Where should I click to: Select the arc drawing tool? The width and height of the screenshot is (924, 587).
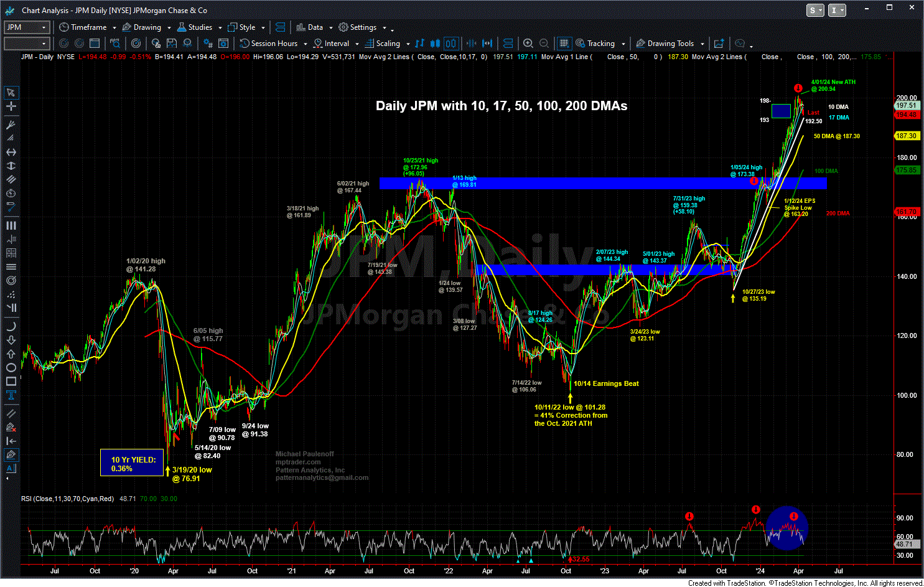click(11, 326)
